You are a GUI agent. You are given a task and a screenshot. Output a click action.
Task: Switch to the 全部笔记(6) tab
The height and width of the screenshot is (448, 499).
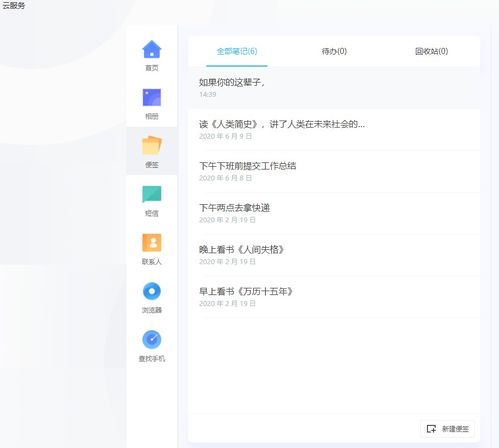[x=237, y=51]
